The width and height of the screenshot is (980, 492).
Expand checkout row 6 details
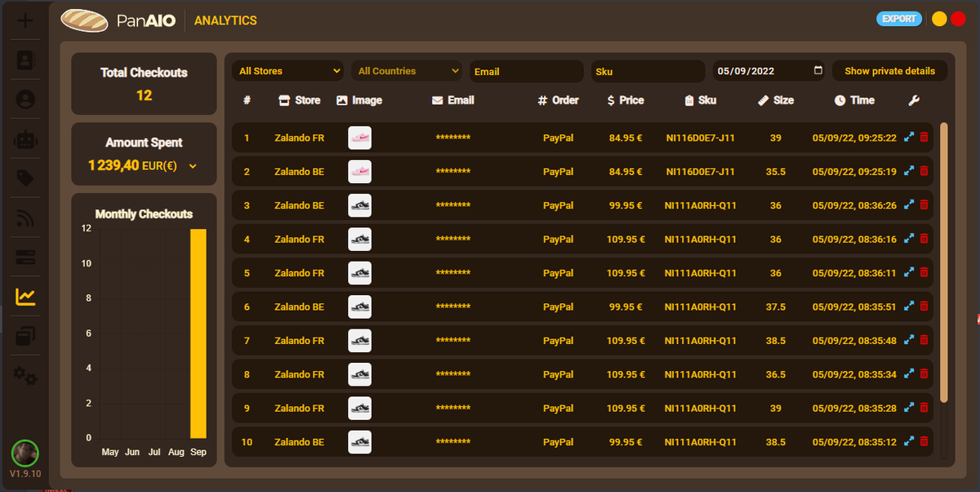click(x=909, y=307)
